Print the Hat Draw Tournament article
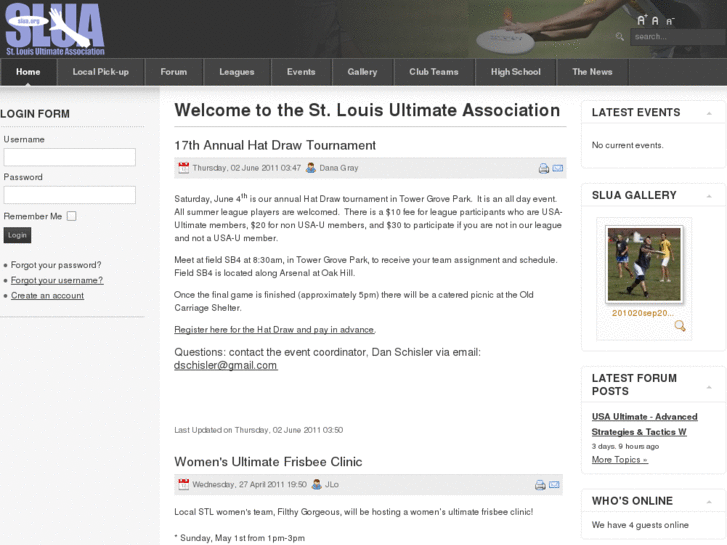Viewport: 727px width, 545px height. pyautogui.click(x=543, y=168)
